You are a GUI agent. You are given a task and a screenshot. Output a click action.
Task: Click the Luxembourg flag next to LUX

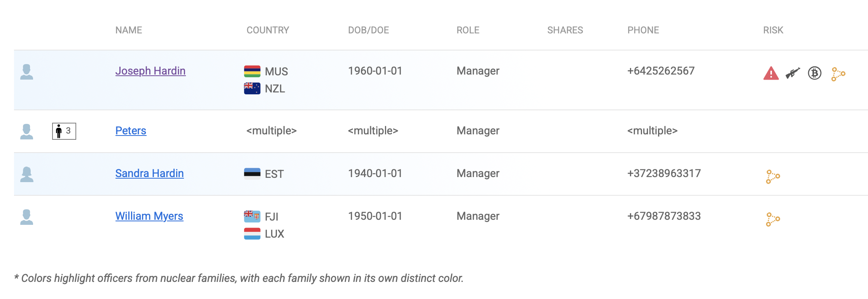pyautogui.click(x=252, y=233)
